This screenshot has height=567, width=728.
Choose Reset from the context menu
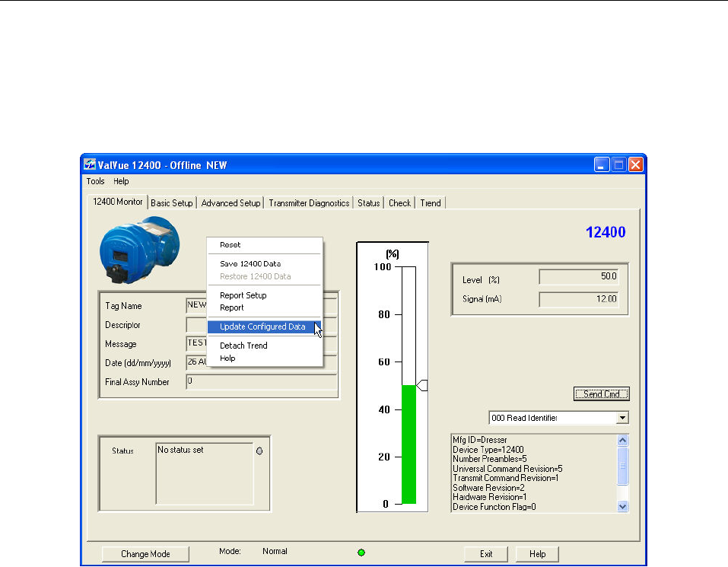(264, 245)
